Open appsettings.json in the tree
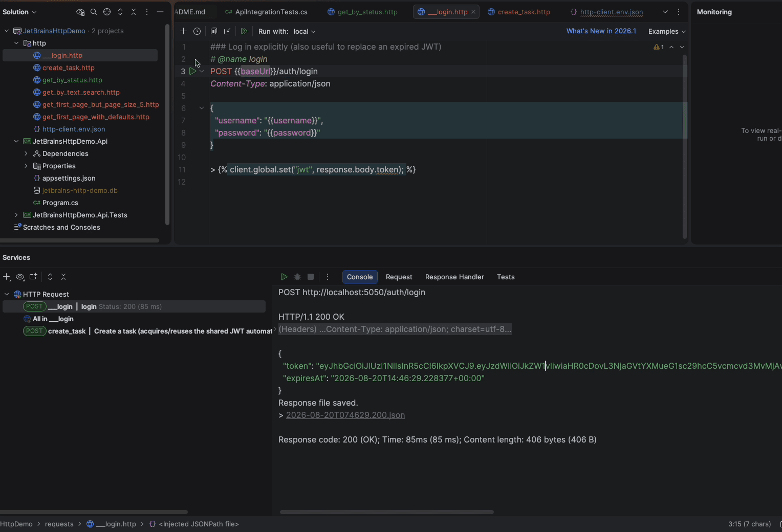 [69, 178]
